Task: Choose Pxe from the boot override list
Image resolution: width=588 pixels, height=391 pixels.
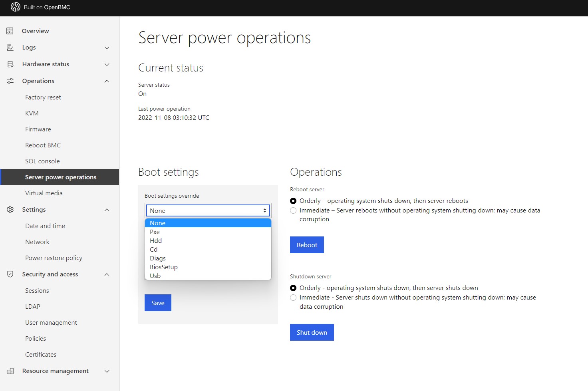Action: point(155,232)
